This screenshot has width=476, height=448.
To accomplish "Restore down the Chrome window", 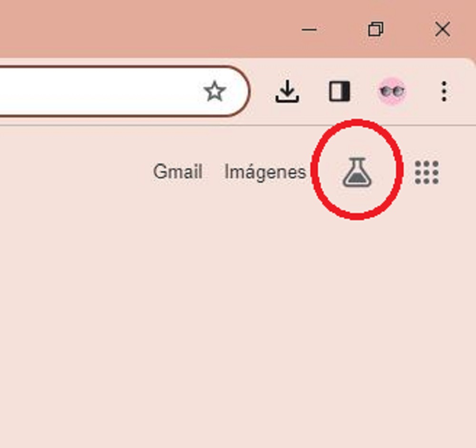I will [376, 29].
